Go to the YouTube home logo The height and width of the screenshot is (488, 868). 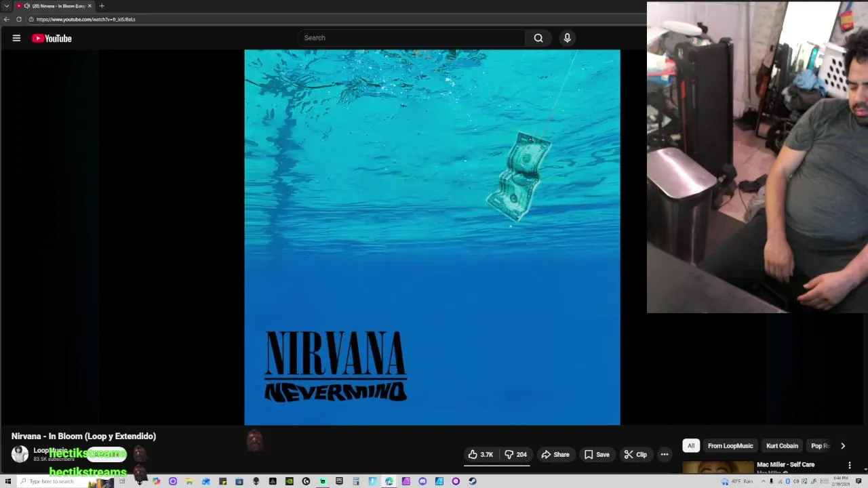click(52, 38)
